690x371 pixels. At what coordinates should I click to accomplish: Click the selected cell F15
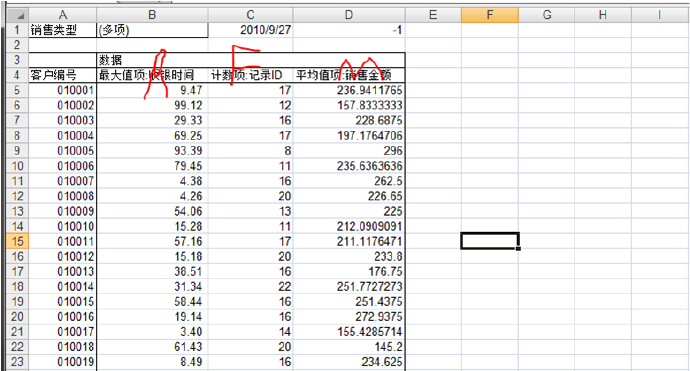pyautogui.click(x=490, y=241)
